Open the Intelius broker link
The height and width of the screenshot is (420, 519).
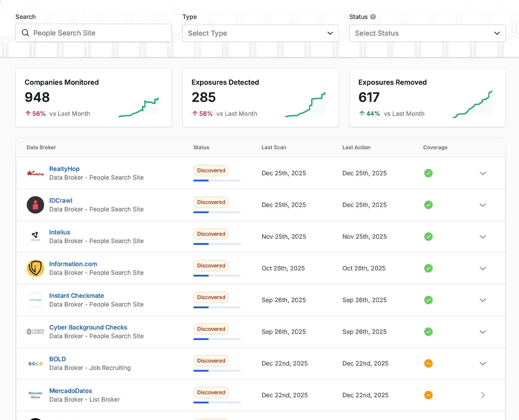coord(60,232)
